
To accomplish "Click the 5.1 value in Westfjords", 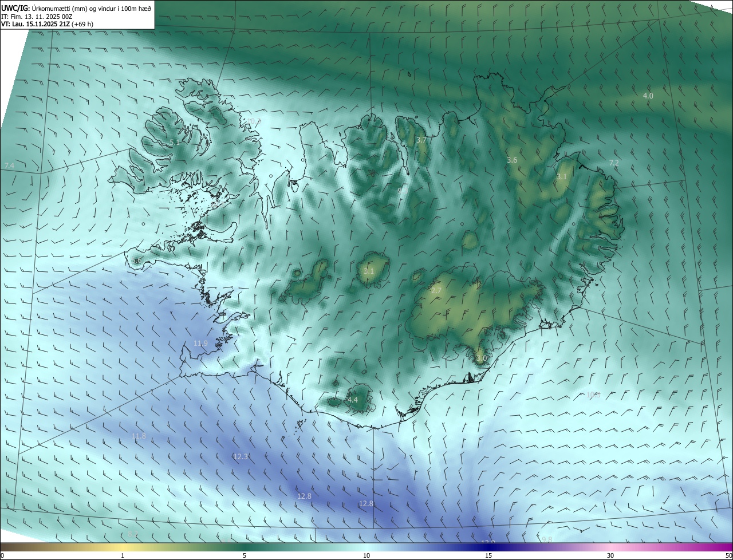I will pyautogui.click(x=174, y=142).
